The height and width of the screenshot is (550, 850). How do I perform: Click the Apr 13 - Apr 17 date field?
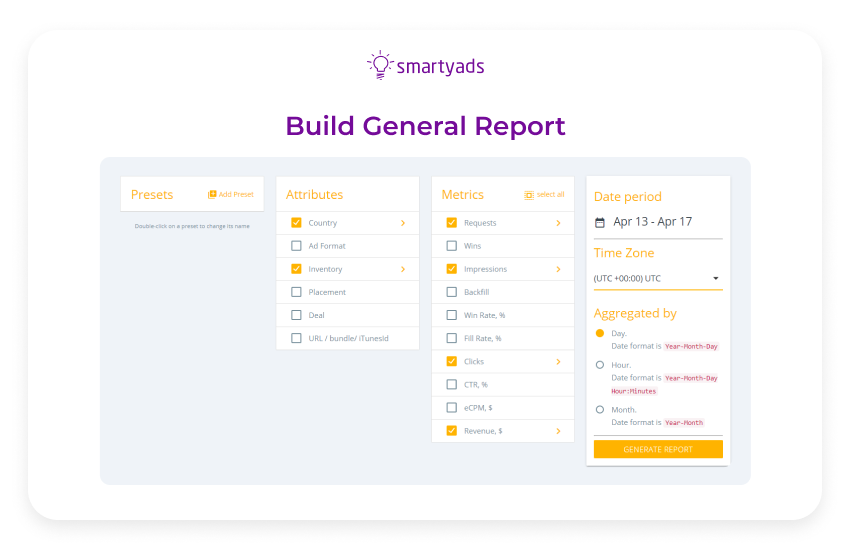click(653, 222)
